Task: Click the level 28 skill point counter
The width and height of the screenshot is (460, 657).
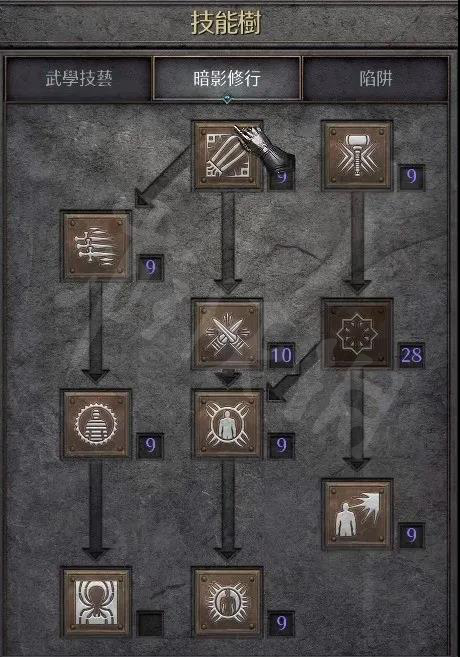Action: pyautogui.click(x=411, y=355)
